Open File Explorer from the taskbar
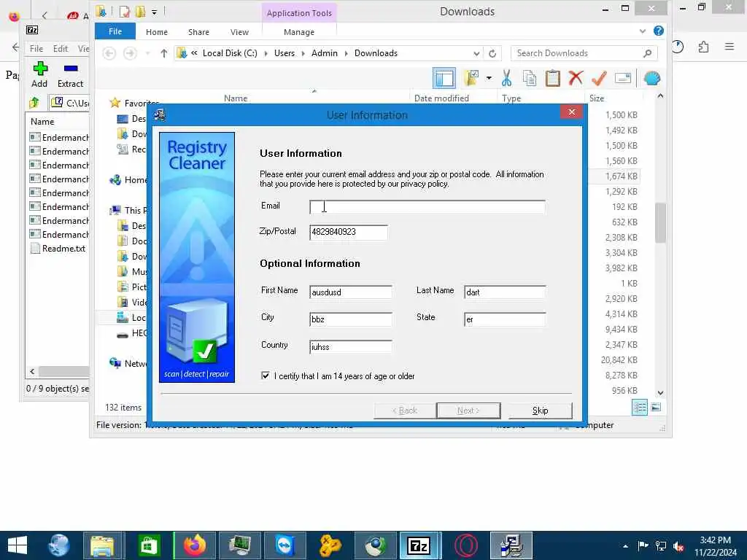The width and height of the screenshot is (747, 560). [102, 545]
